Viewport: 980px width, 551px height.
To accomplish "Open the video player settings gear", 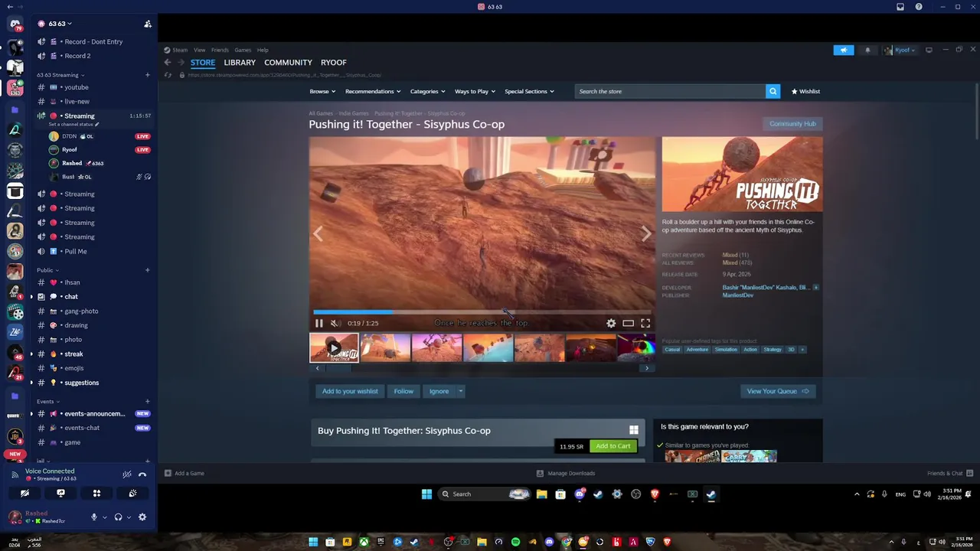I will (x=611, y=323).
